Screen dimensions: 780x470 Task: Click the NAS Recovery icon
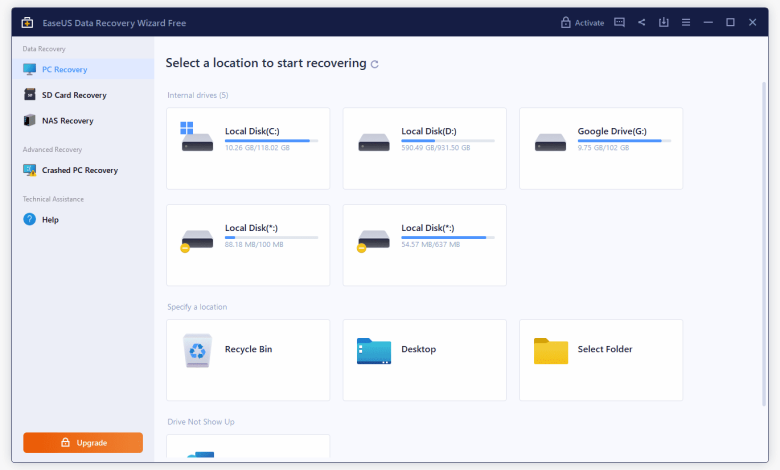pyautogui.click(x=30, y=120)
